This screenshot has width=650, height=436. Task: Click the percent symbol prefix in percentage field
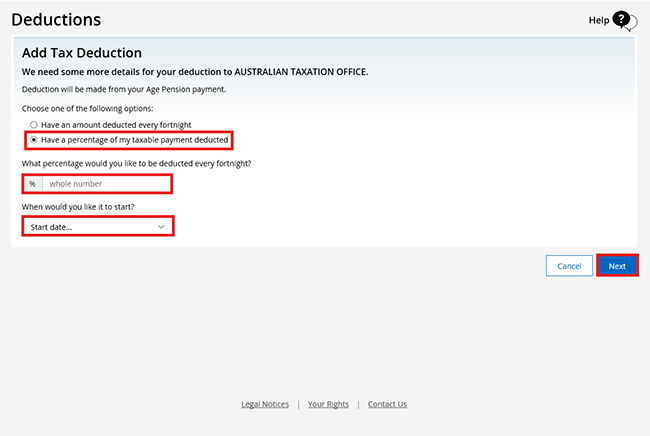(x=32, y=184)
